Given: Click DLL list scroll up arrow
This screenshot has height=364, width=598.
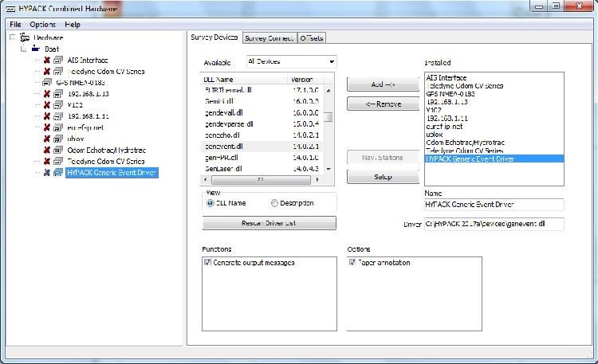Looking at the screenshot, I should [x=329, y=91].
